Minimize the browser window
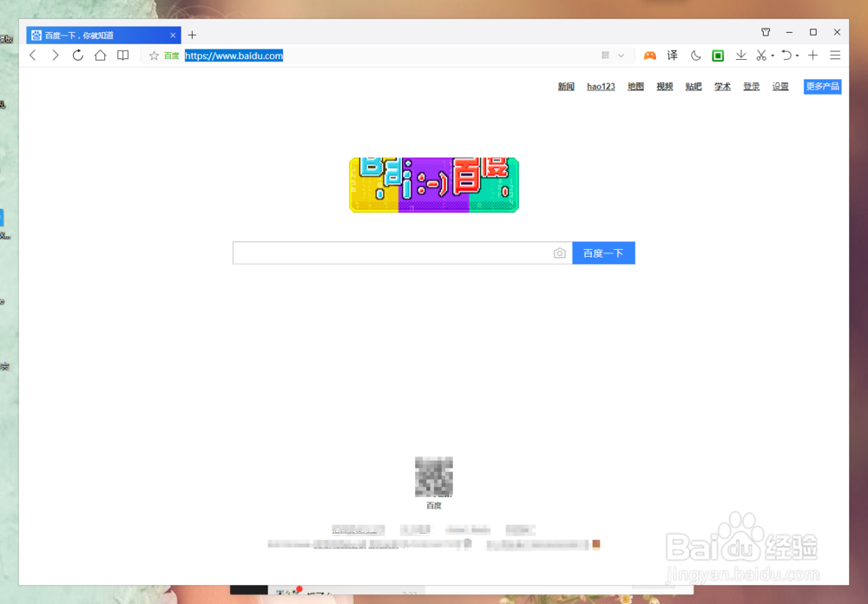 point(789,32)
